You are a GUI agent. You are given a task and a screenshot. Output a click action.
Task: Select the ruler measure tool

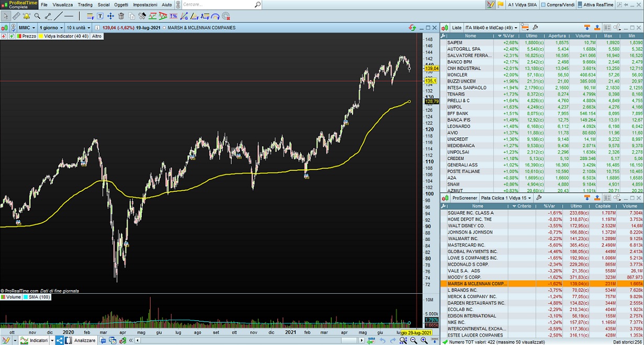pyautogui.click(x=16, y=16)
